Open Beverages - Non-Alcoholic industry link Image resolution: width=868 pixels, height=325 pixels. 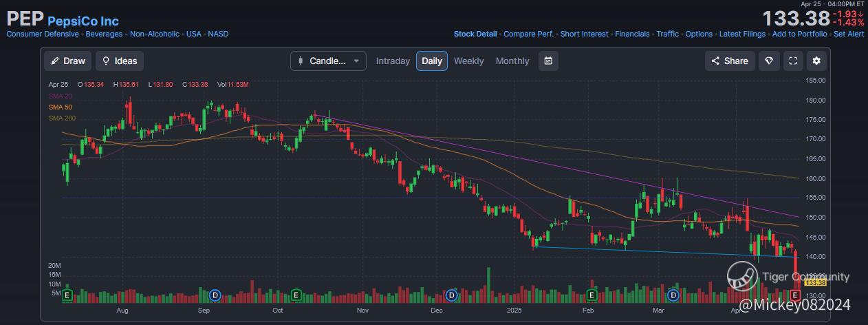(x=133, y=34)
